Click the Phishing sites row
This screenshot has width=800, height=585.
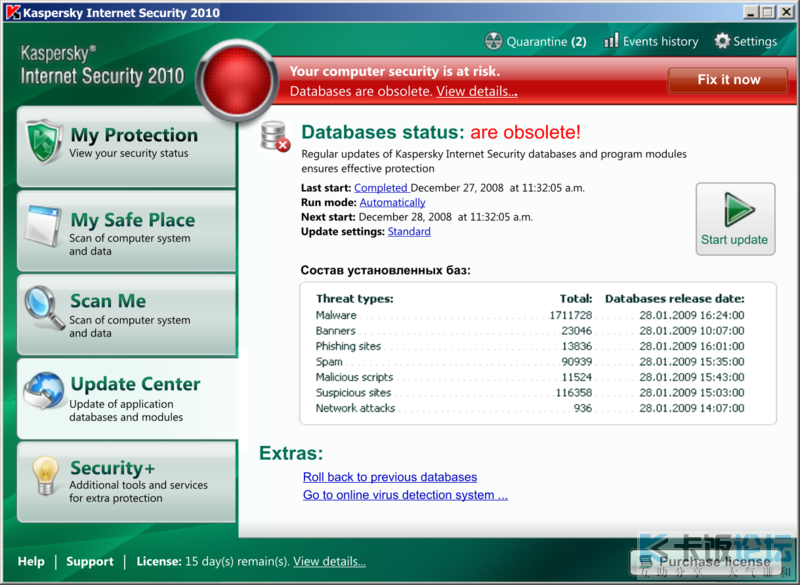point(530,346)
